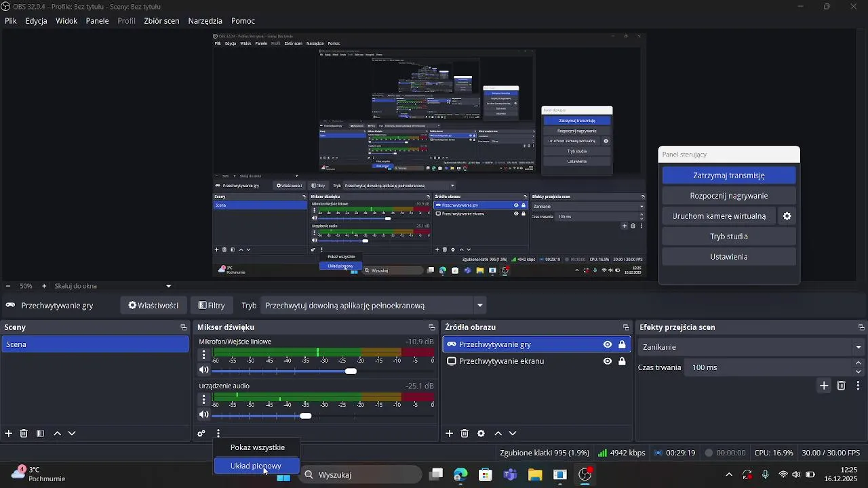Screen dimensions: 868x488
Task: Hide the Przechwytywanie gry source via the eye icon
Action: (608, 344)
